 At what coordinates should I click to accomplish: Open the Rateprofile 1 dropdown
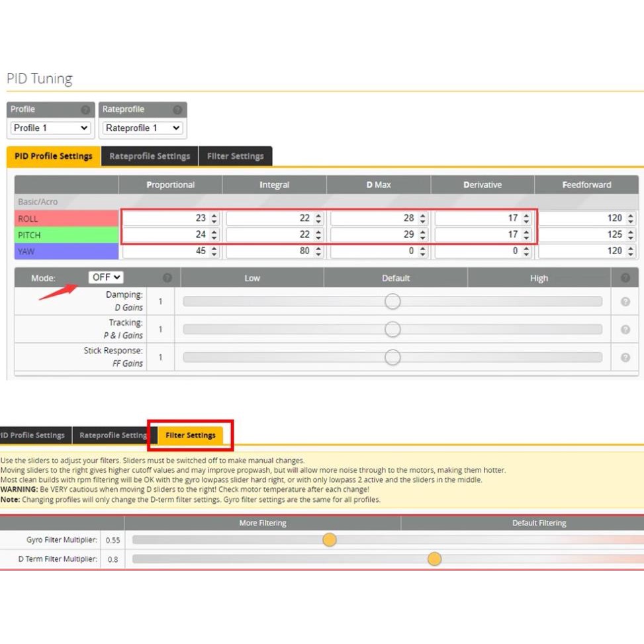point(143,128)
